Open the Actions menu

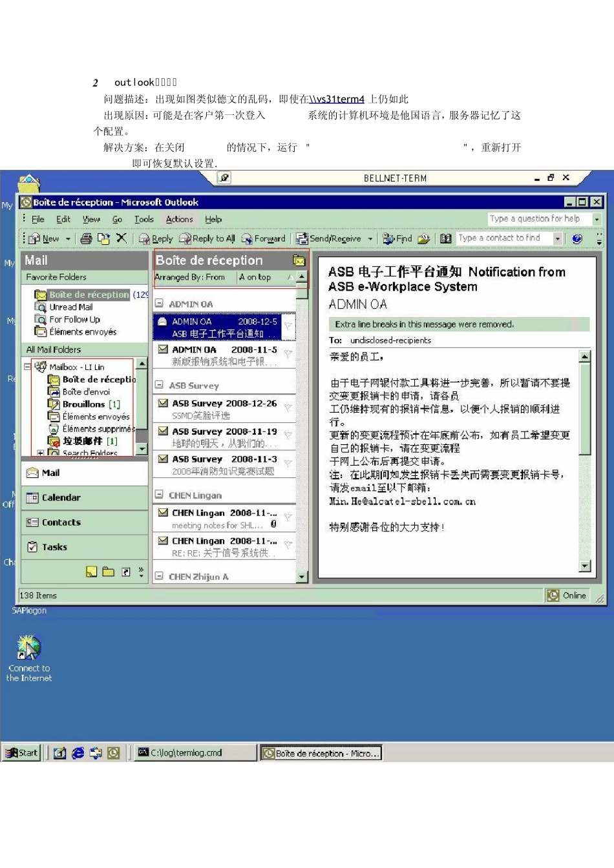tap(179, 220)
